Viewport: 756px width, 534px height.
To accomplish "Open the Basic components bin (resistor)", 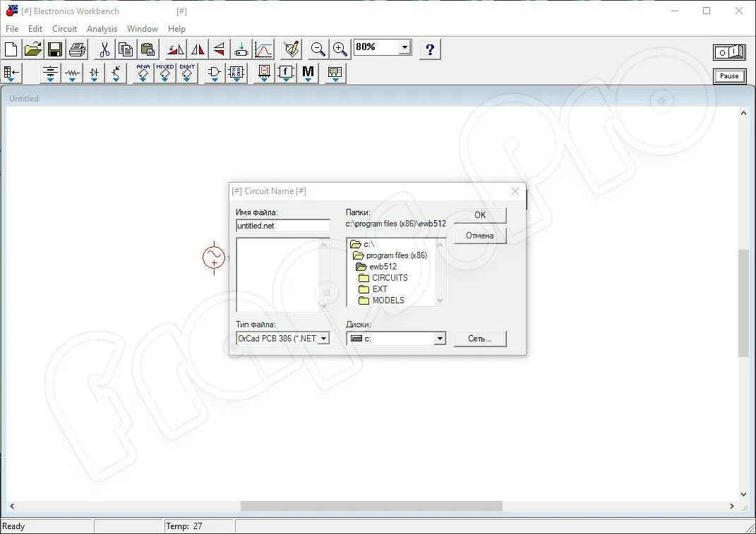I will click(72, 73).
